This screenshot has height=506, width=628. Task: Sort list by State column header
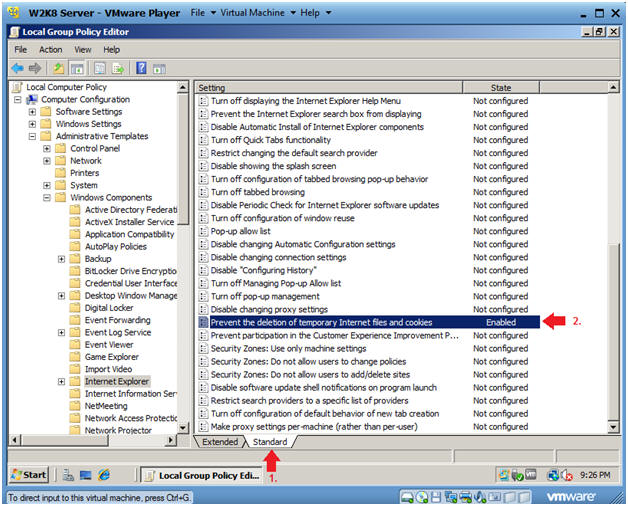(501, 88)
